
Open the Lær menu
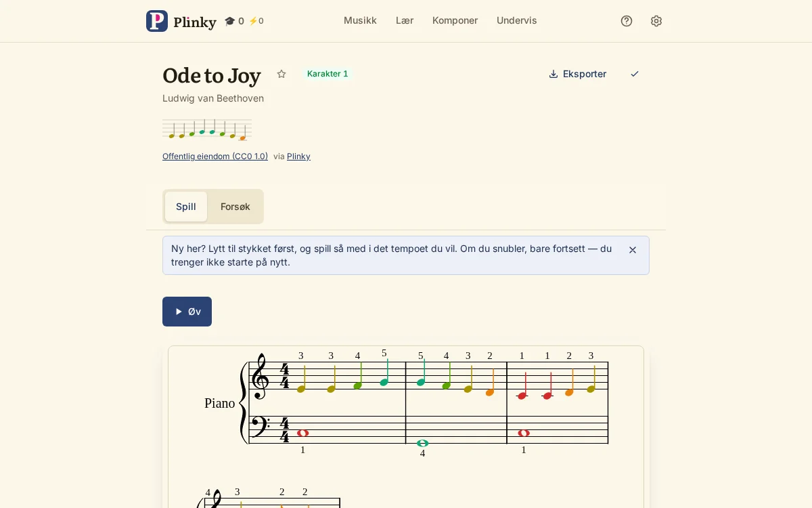click(405, 20)
